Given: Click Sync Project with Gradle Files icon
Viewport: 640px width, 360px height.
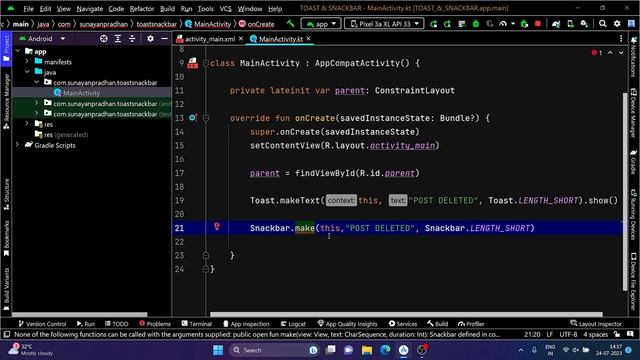Looking at the screenshot, I should 556,24.
